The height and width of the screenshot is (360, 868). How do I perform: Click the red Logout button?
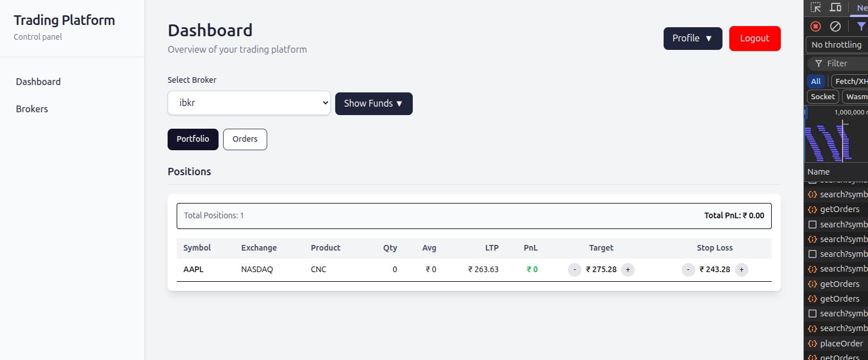click(x=755, y=39)
